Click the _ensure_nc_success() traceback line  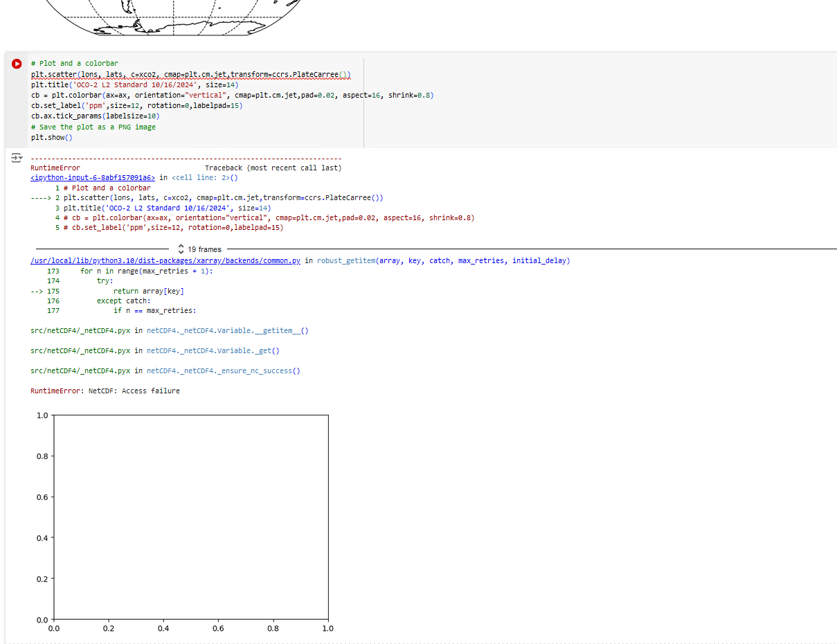165,371
